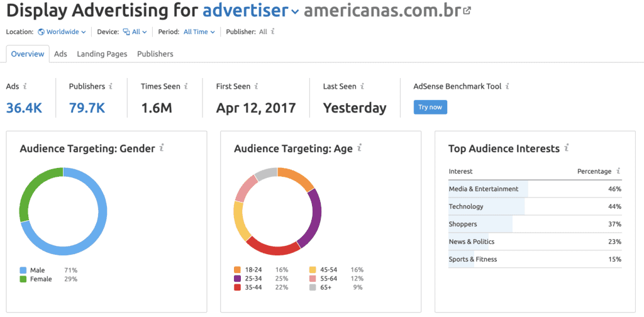This screenshot has height=317, width=644.
Task: Click the 1.6M Times Seen value
Action: (x=157, y=108)
